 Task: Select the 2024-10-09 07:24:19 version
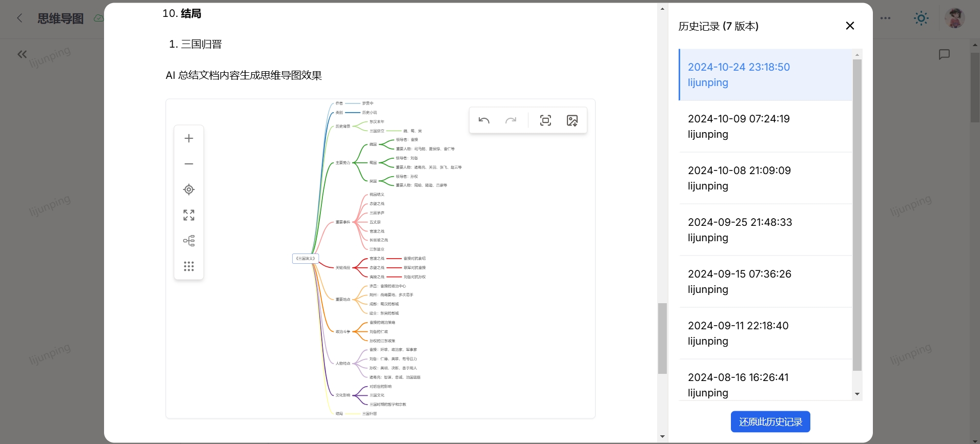(x=766, y=126)
